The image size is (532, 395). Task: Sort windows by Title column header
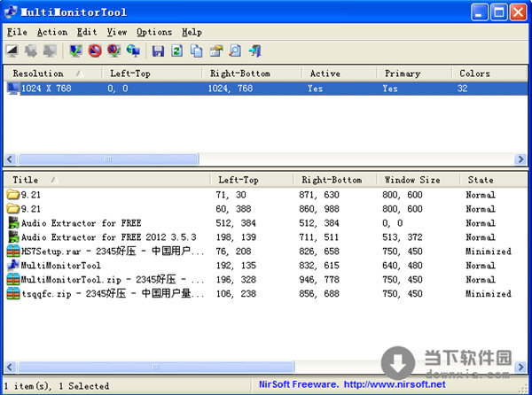[x=107, y=180]
